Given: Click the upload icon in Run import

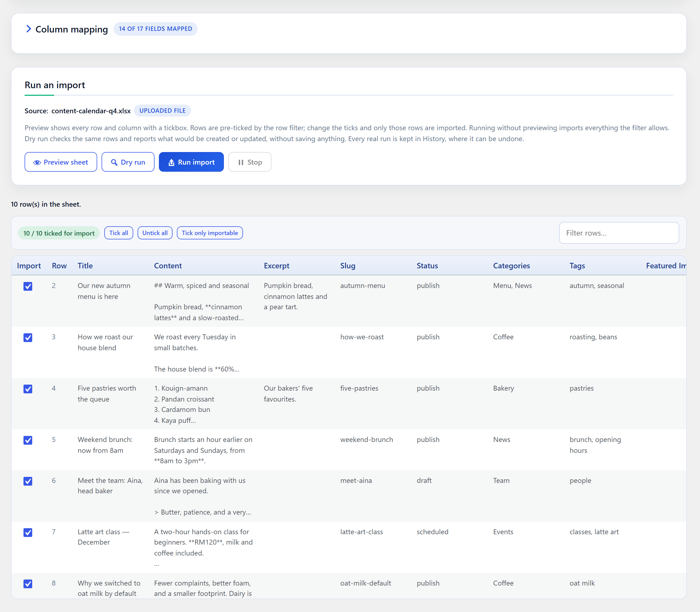Looking at the screenshot, I should pyautogui.click(x=171, y=163).
